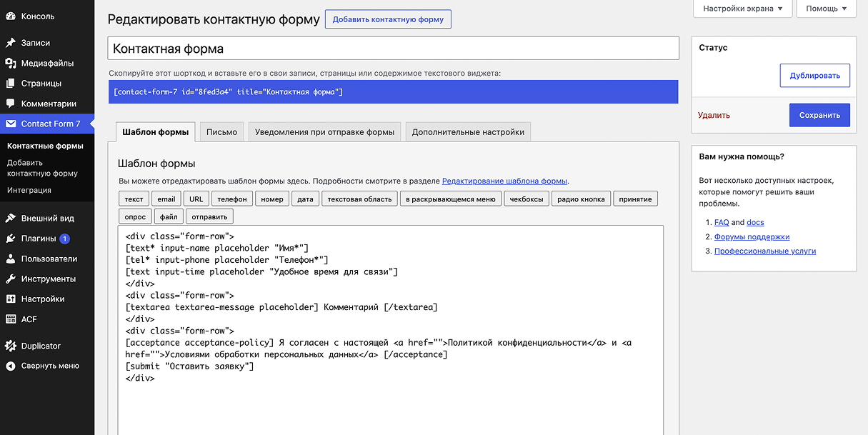Insert the в раскрывающемся меню tag
The image size is (868, 435).
coord(451,199)
